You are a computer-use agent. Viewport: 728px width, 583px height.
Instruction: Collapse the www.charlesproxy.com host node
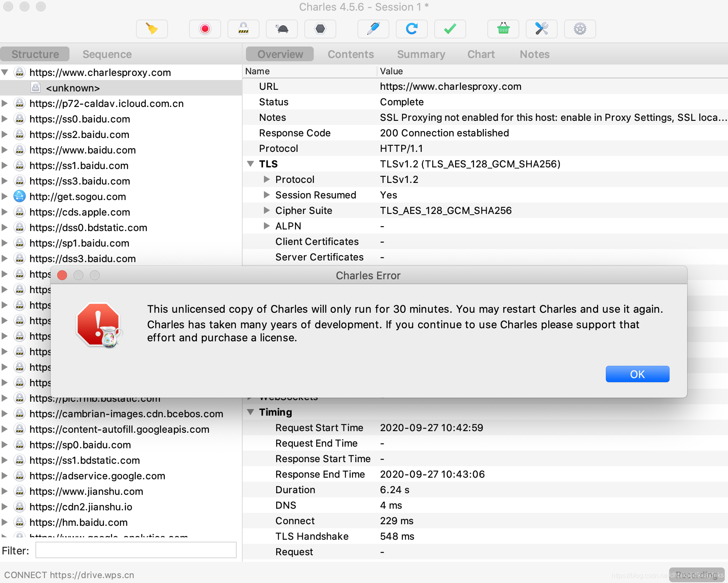point(5,72)
